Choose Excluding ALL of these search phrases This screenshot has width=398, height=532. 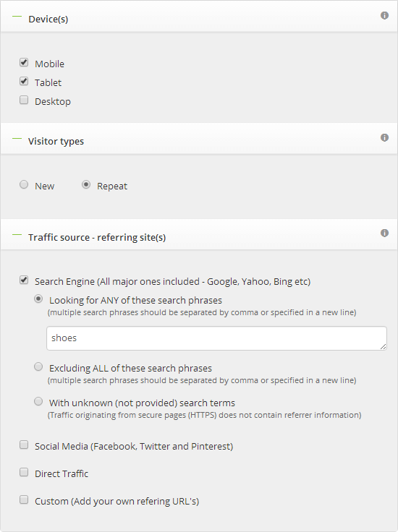click(38, 366)
